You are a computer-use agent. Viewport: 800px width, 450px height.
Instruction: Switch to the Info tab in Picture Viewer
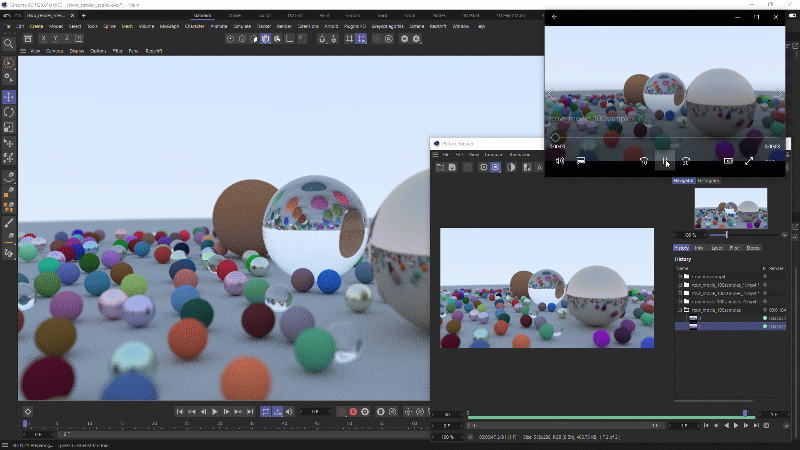[699, 247]
